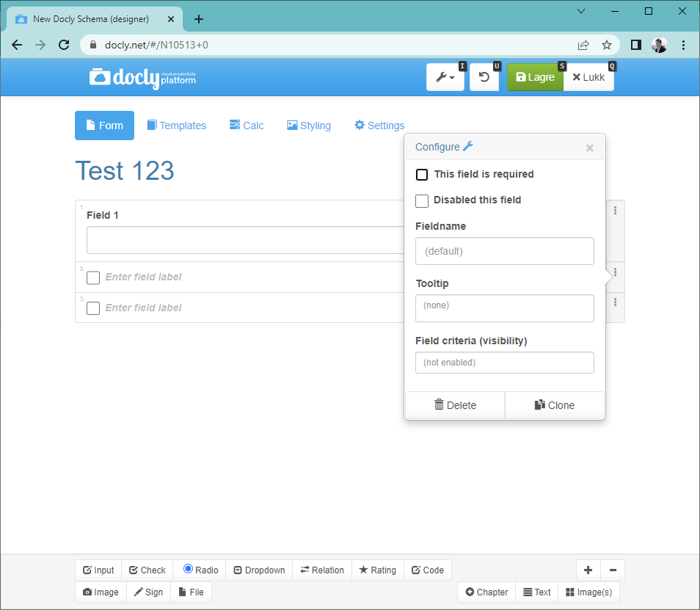This screenshot has width=700, height=610.
Task: Click the docly platform logo
Action: tap(142, 77)
